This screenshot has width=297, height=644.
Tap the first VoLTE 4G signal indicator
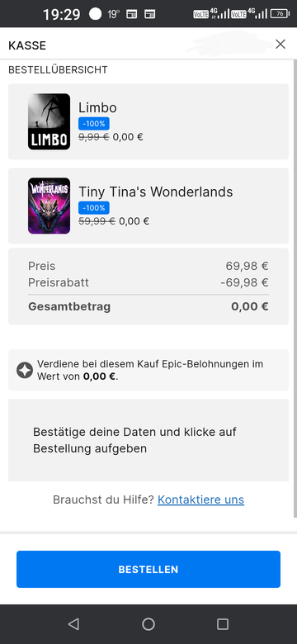pos(211,13)
